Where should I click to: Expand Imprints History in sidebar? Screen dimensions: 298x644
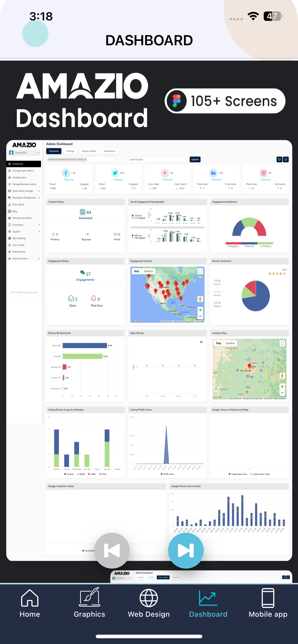tap(24, 259)
